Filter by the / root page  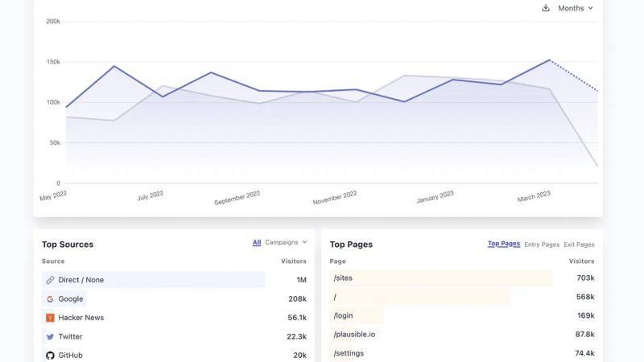tap(335, 297)
